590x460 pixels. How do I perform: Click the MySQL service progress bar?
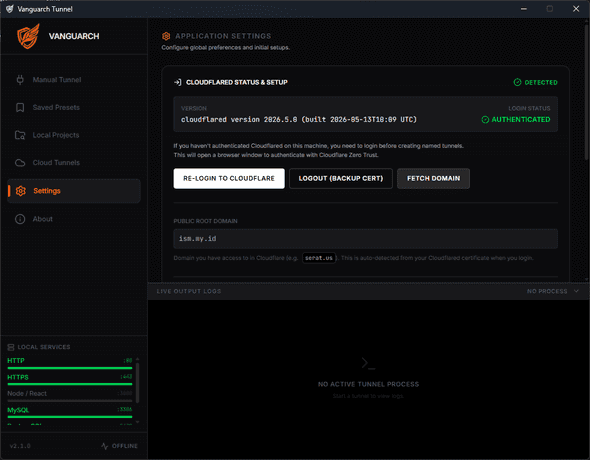click(x=70, y=417)
